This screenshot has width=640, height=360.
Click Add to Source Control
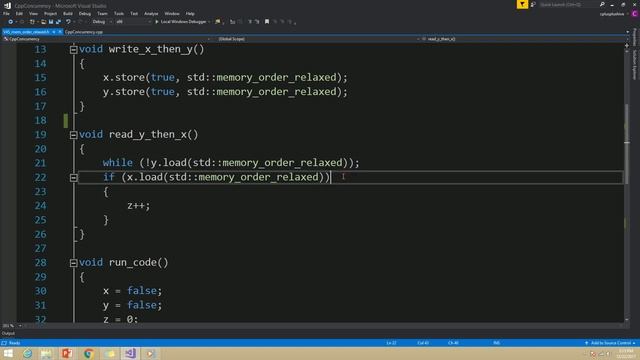610,343
